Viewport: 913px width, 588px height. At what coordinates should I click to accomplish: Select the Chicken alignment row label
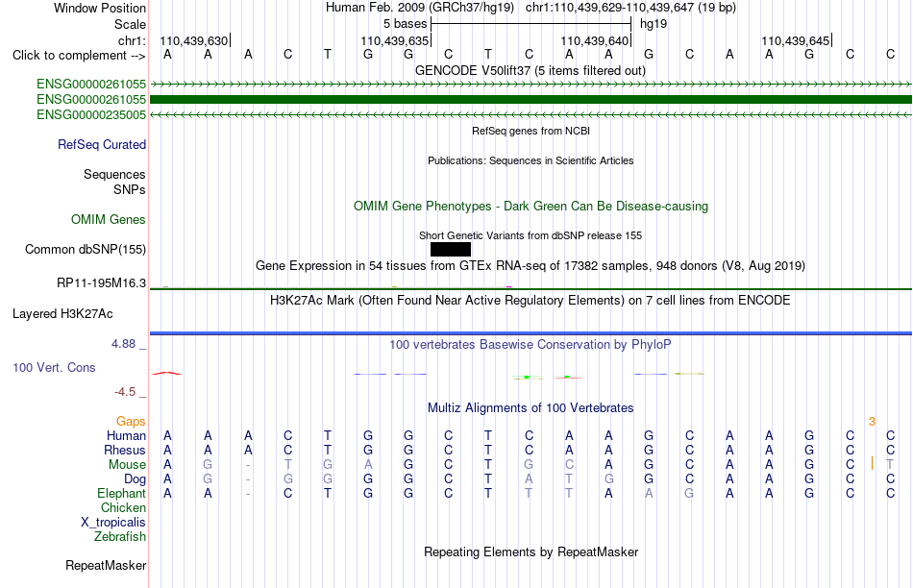pos(123,507)
